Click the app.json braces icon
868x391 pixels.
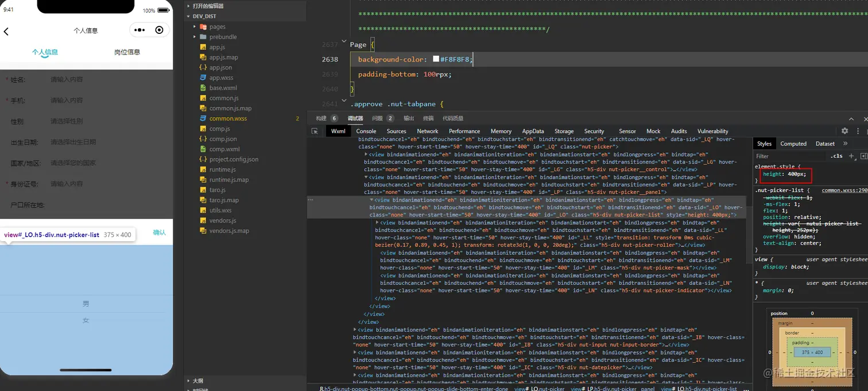[x=203, y=67]
